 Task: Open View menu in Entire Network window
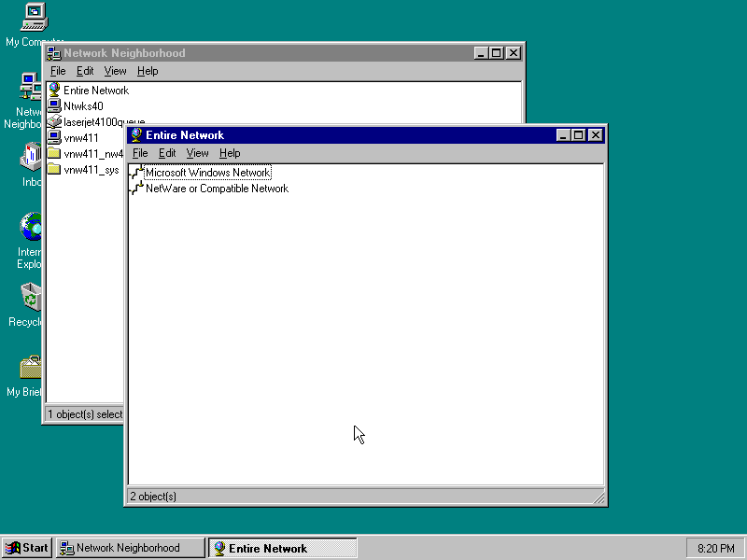(197, 153)
